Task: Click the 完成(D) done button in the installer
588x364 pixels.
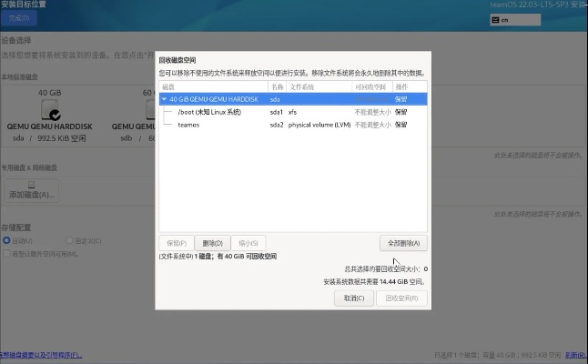Action: pyautogui.click(x=19, y=18)
